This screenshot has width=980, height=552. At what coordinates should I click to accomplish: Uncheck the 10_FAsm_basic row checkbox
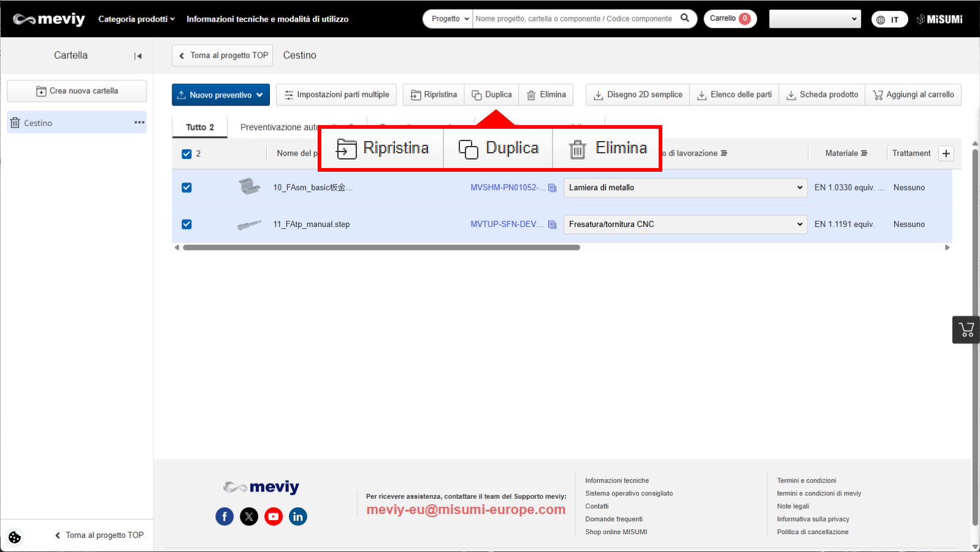pyautogui.click(x=186, y=188)
